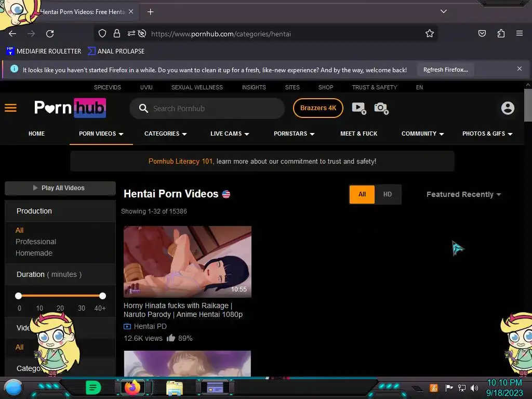Open the Start orb on the taskbar
Viewport: 532px width, 399px height.
(14, 389)
